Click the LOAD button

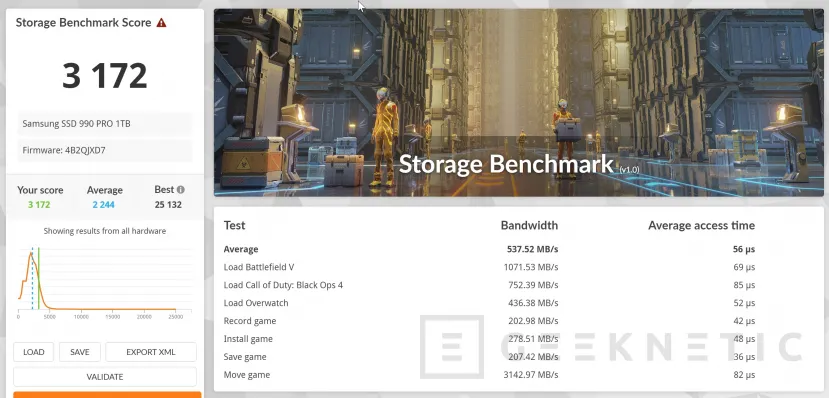(x=33, y=352)
